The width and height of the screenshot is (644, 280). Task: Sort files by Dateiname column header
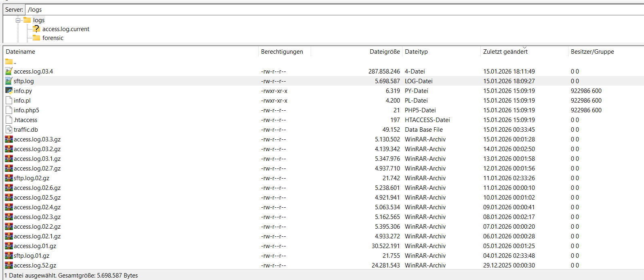coord(21,52)
